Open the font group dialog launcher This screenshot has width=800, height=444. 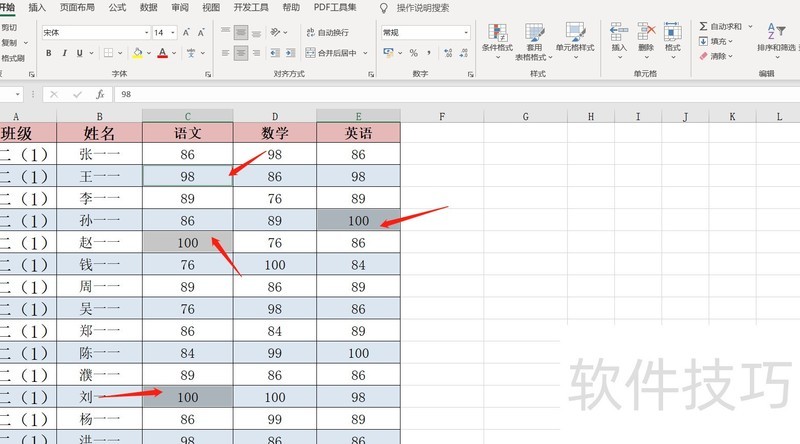208,75
